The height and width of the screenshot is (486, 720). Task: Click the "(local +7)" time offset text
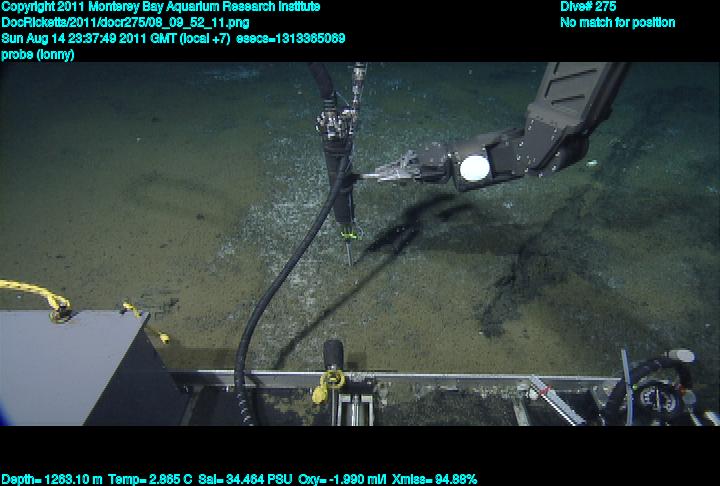coord(205,39)
